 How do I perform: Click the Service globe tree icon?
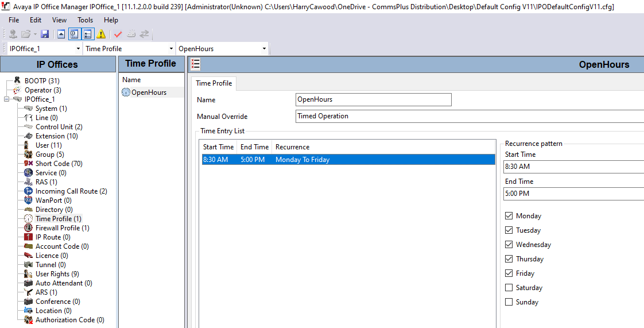pos(28,173)
